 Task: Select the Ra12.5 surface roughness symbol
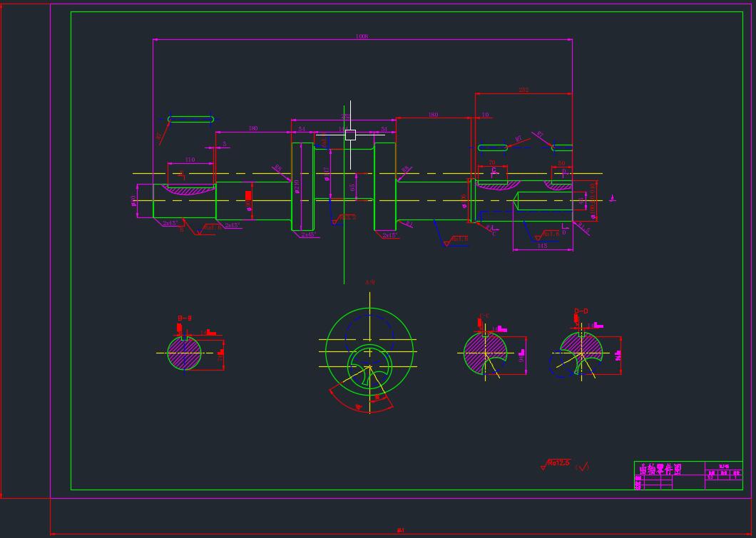[557, 464]
